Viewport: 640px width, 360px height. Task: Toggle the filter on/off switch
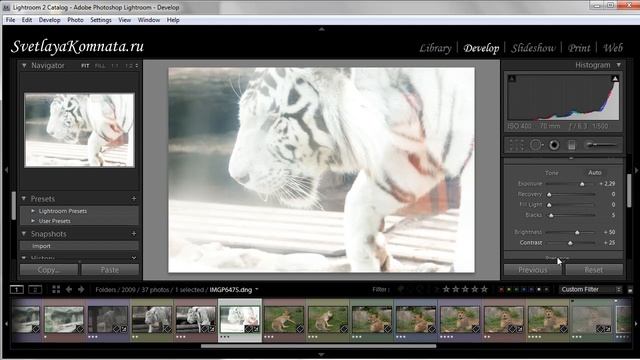(630, 290)
